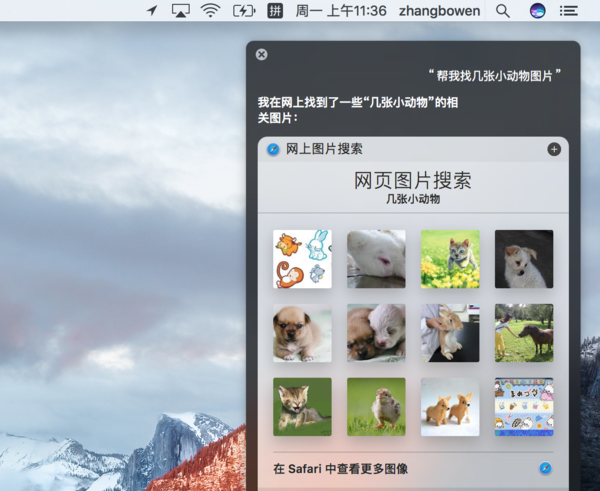The height and width of the screenshot is (491, 600).
Task: Close the Siri results panel
Action: point(262,54)
